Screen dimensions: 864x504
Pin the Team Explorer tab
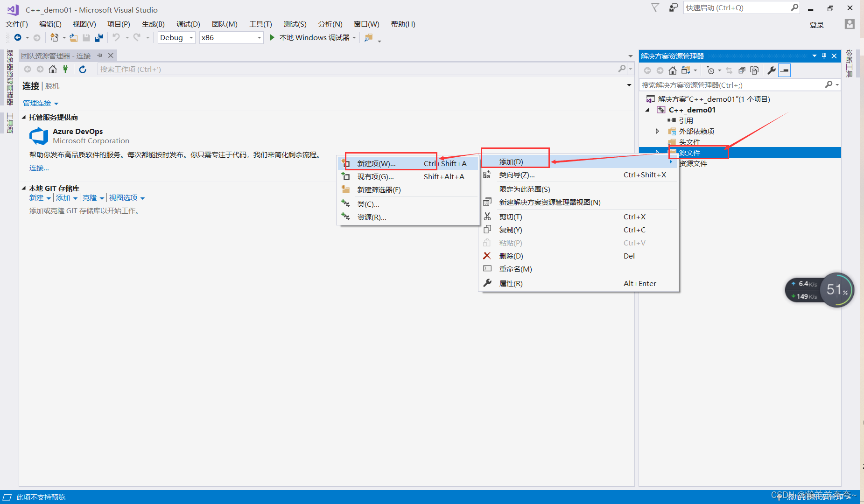click(x=100, y=56)
